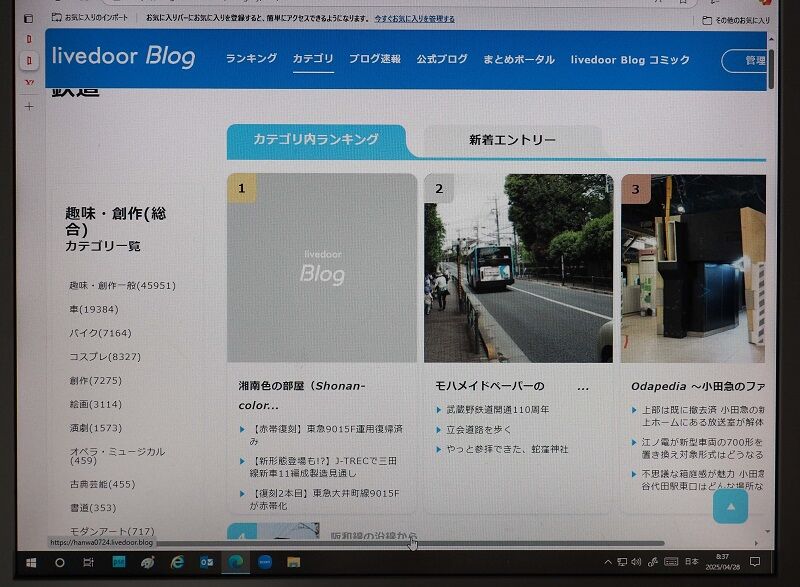The height and width of the screenshot is (587, 800).
Task: Switch to the 新着エントリー tab
Action: click(512, 140)
